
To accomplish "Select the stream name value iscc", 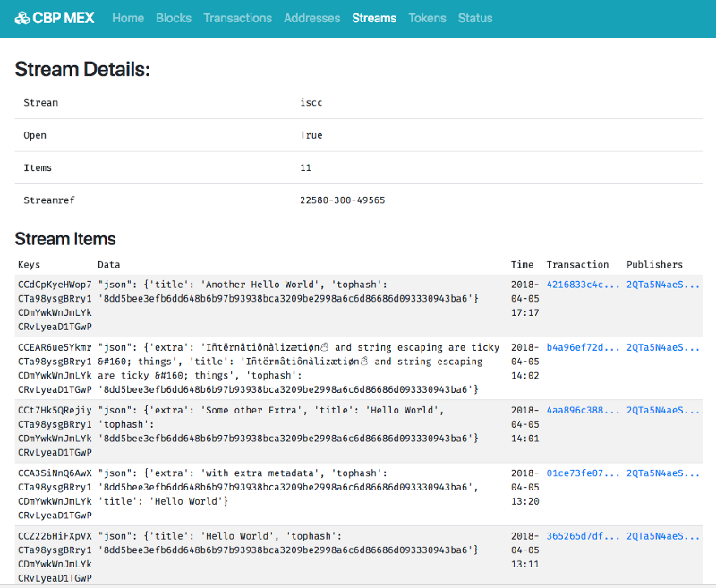I will [311, 102].
